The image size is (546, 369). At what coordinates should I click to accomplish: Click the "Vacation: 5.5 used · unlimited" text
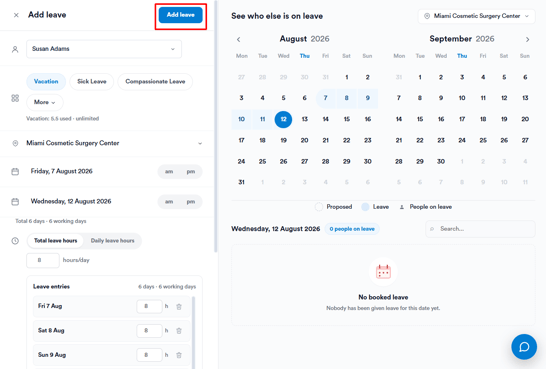[x=63, y=118]
